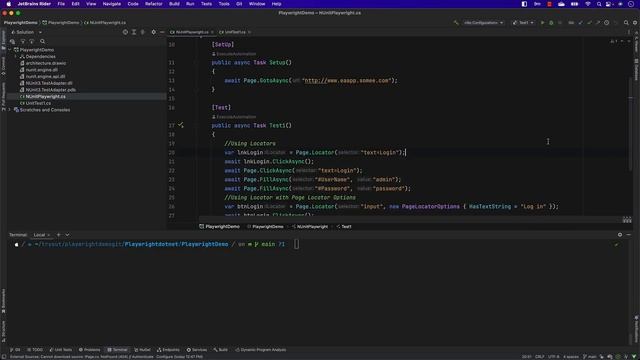
Task: Click the Show All Files icon in the Solution panel
Action: (x=13, y=41)
